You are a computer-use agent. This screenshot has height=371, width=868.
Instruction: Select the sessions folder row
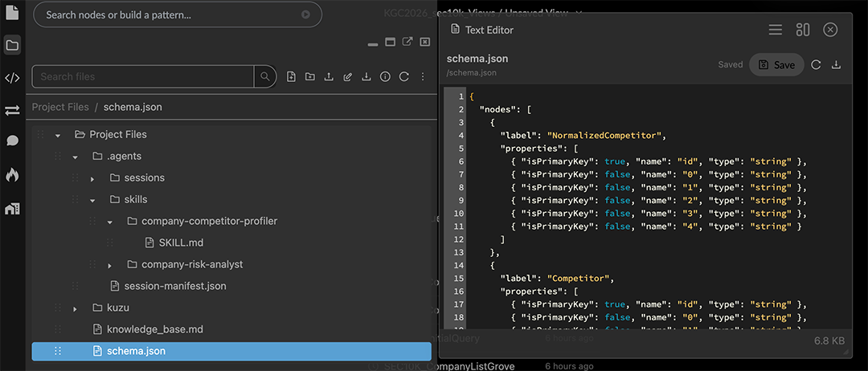231,178
